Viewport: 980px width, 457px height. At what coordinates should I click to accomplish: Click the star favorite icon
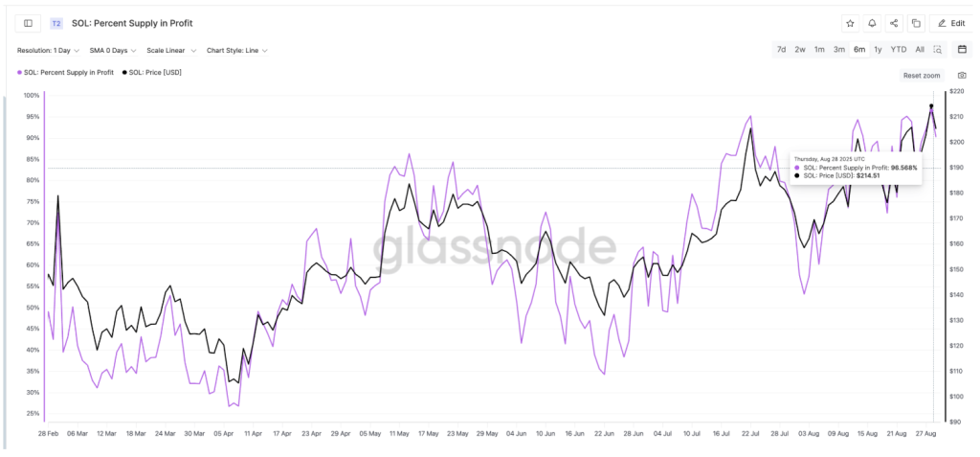[x=849, y=23]
